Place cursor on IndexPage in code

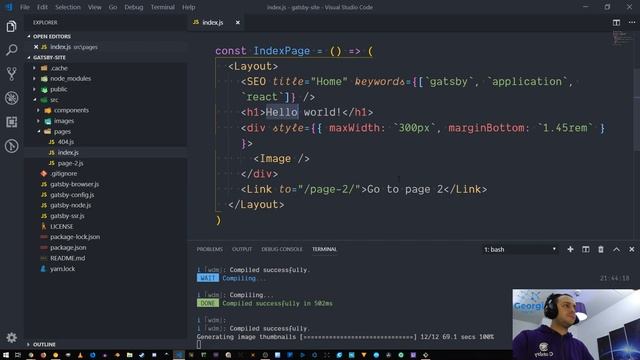(x=282, y=51)
